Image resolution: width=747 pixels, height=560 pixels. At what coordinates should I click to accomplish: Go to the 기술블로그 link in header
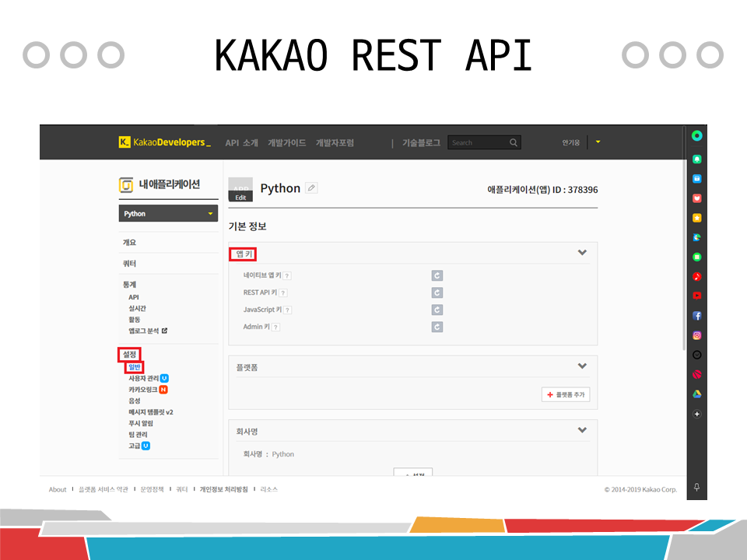(x=421, y=143)
